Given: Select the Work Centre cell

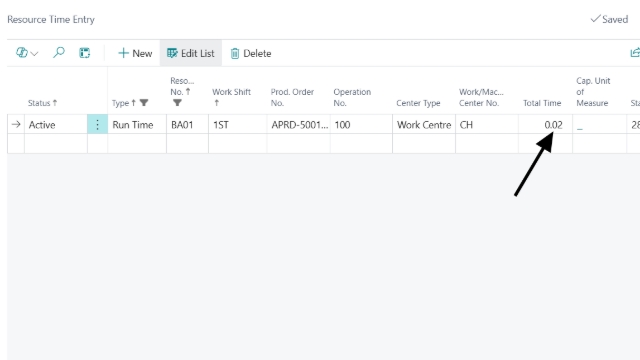Looking at the screenshot, I should (424, 124).
